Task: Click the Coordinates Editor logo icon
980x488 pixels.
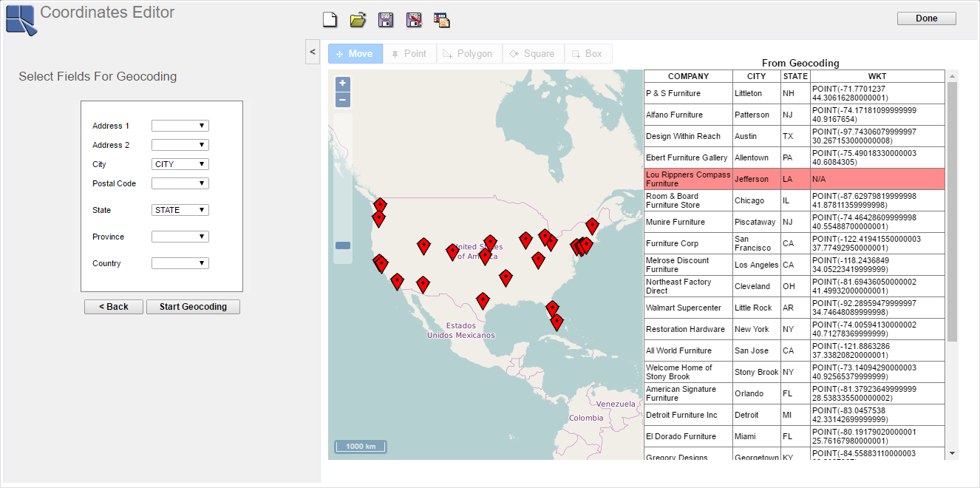Action: click(21, 19)
